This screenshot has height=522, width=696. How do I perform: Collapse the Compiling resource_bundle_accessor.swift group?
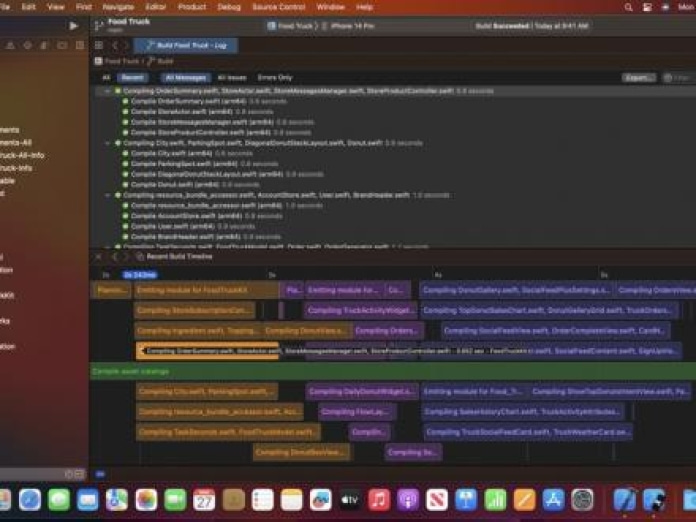107,195
